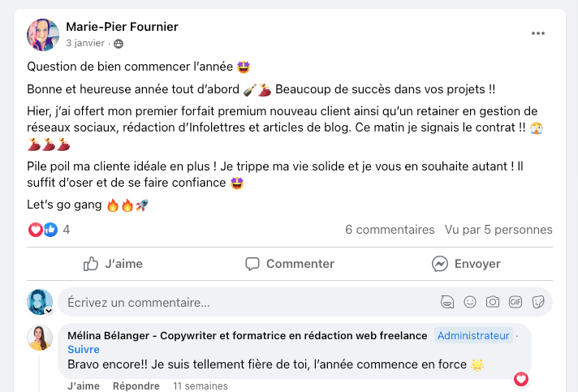Image resolution: width=578 pixels, height=392 pixels.
Task: Click the public globe audience icon
Action: (119, 43)
